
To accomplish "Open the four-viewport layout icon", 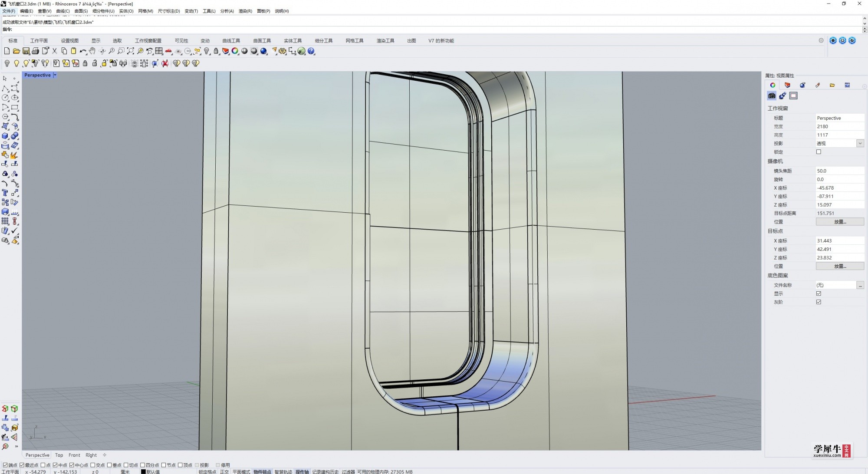I will pyautogui.click(x=159, y=51).
